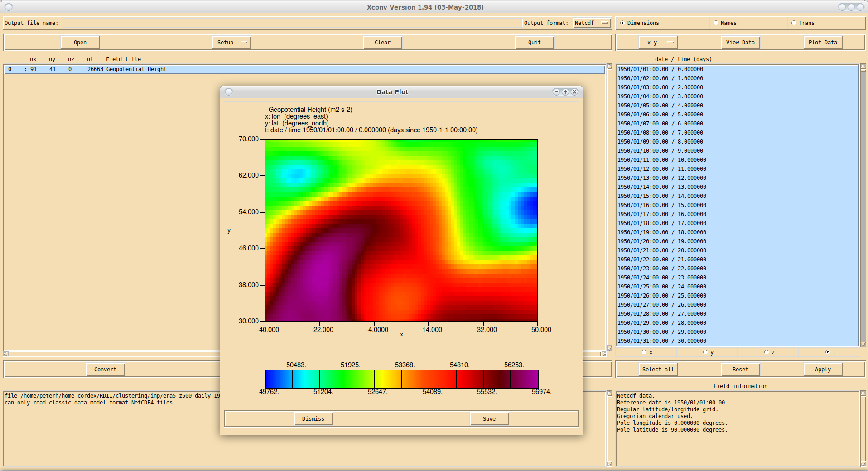This screenshot has width=868, height=471.
Task: Click the Xconv main window menu icon
Action: click(x=9, y=7)
